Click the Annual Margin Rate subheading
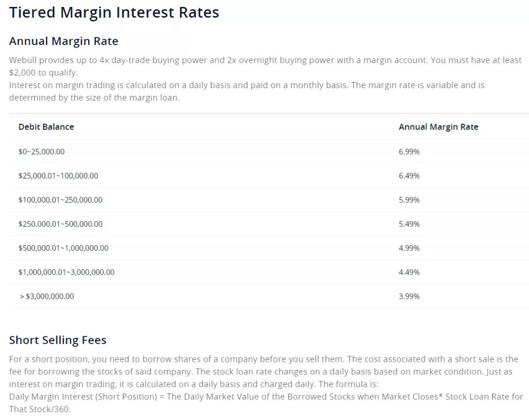 [x=64, y=41]
